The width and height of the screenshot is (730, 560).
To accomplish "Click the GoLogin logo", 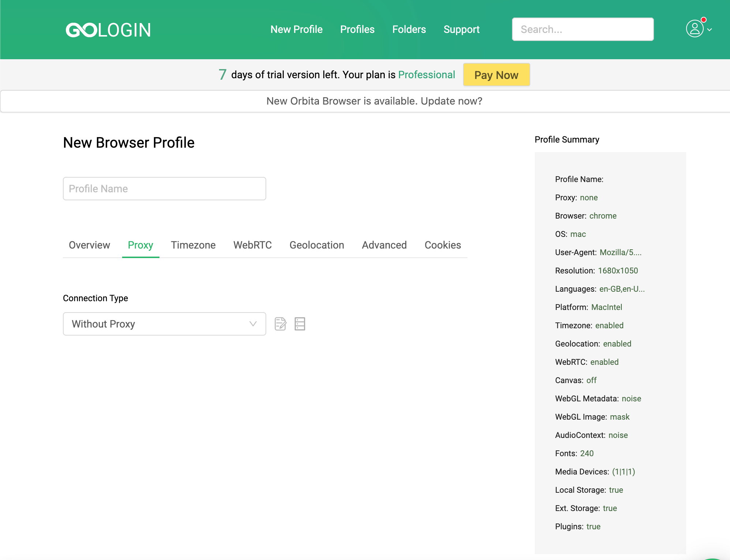I will [x=108, y=30].
